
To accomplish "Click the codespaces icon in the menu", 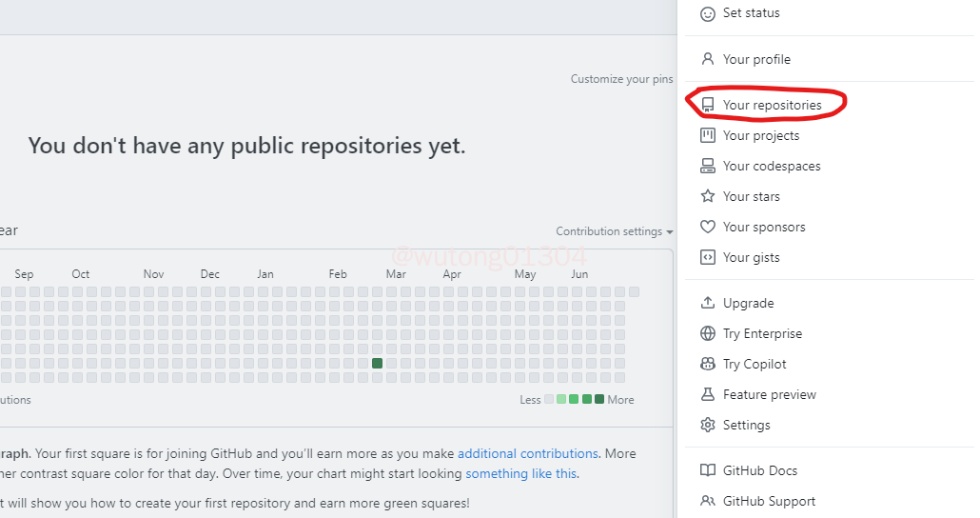I will [x=707, y=166].
